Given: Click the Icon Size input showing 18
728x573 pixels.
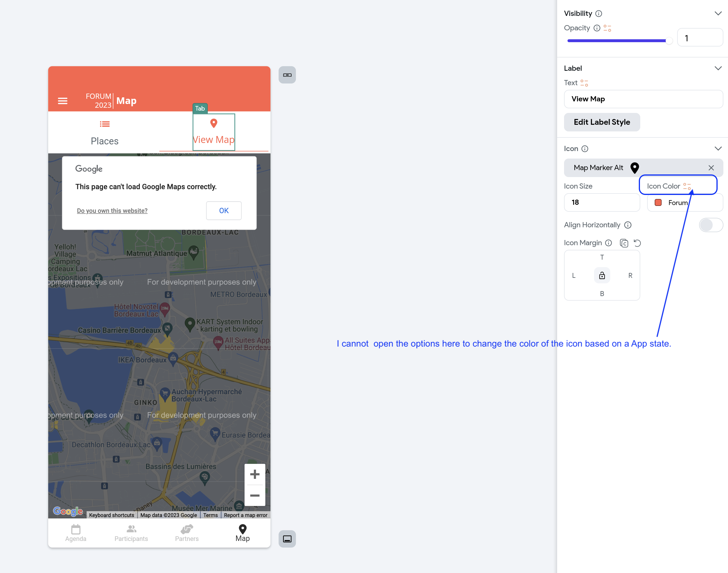Looking at the screenshot, I should pos(602,202).
